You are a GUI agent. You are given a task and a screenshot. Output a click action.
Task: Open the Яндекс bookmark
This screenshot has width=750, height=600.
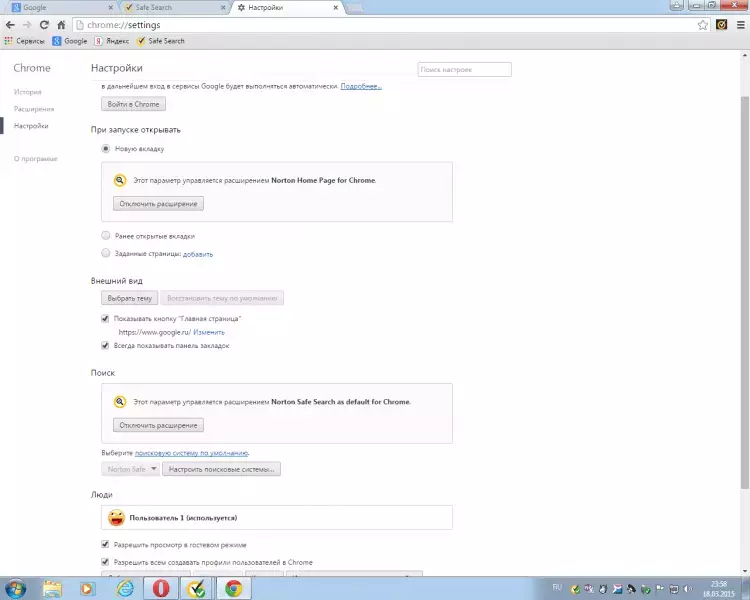[112, 41]
